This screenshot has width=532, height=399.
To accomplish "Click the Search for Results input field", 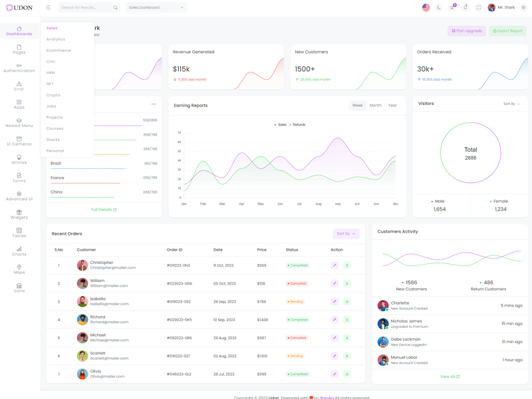I will pyautogui.click(x=85, y=7).
